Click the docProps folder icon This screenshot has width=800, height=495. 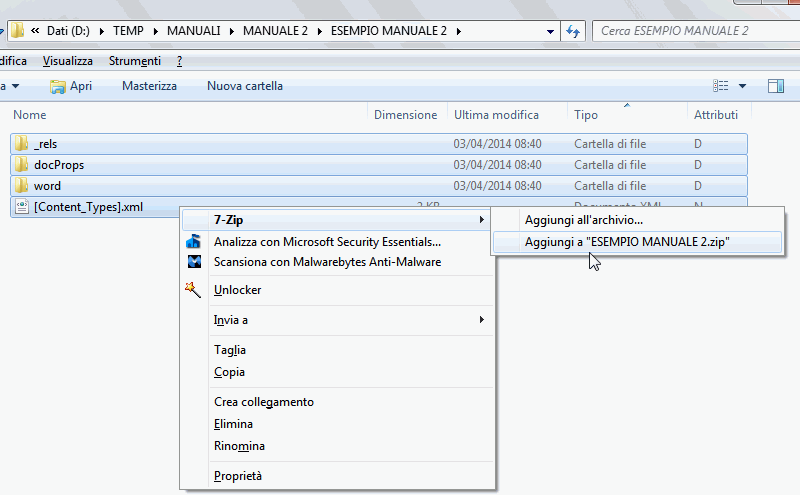(22, 165)
